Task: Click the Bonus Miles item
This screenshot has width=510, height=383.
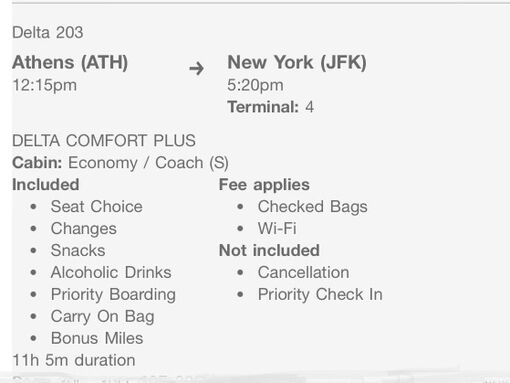Action: point(97,338)
